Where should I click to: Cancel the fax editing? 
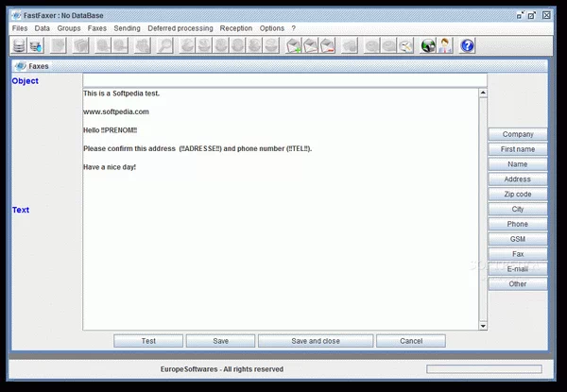click(x=411, y=341)
